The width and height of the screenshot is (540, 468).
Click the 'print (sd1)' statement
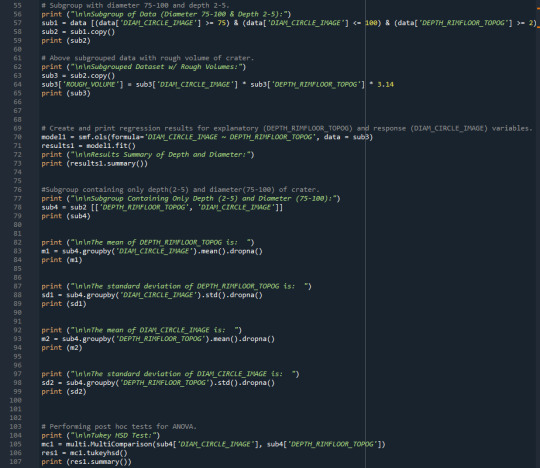(64, 304)
